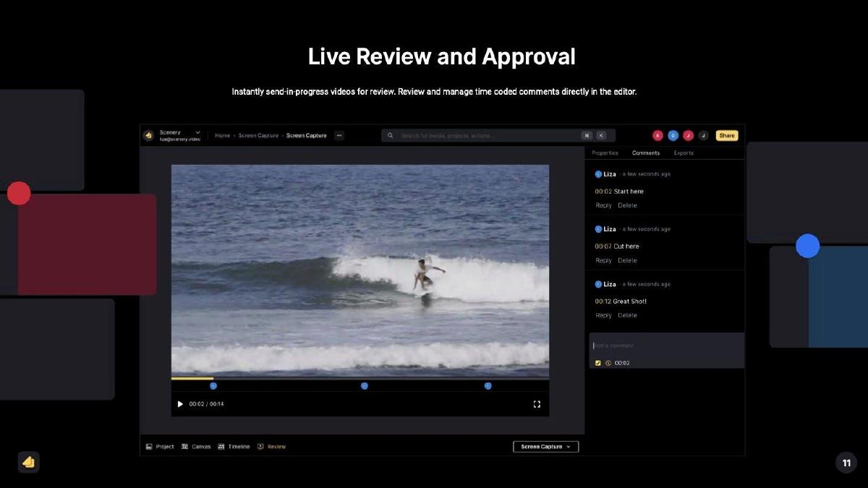Reply to the Cut here comment
868x488 pixels.
tap(603, 260)
